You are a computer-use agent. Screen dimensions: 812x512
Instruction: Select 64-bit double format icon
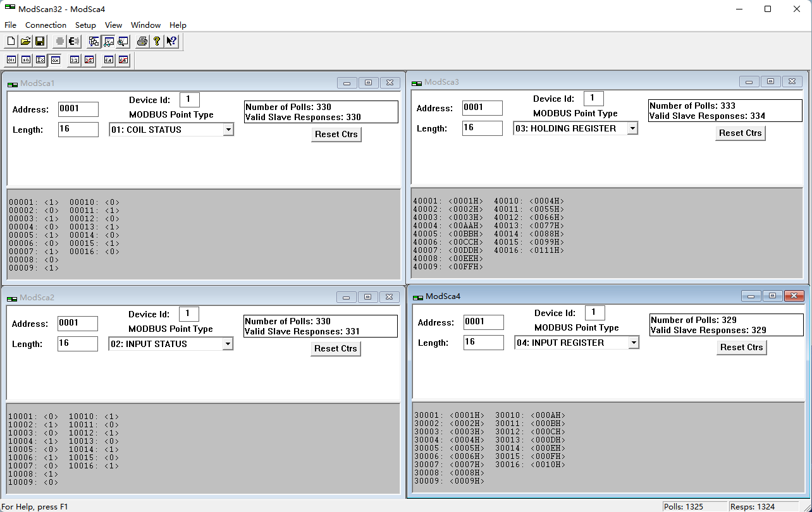coord(109,60)
